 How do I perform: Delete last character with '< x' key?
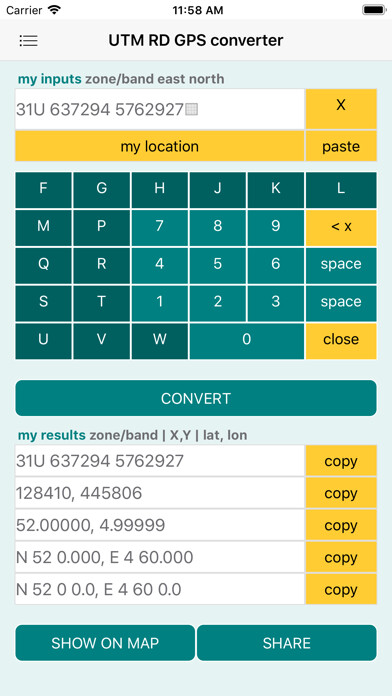[341, 228]
